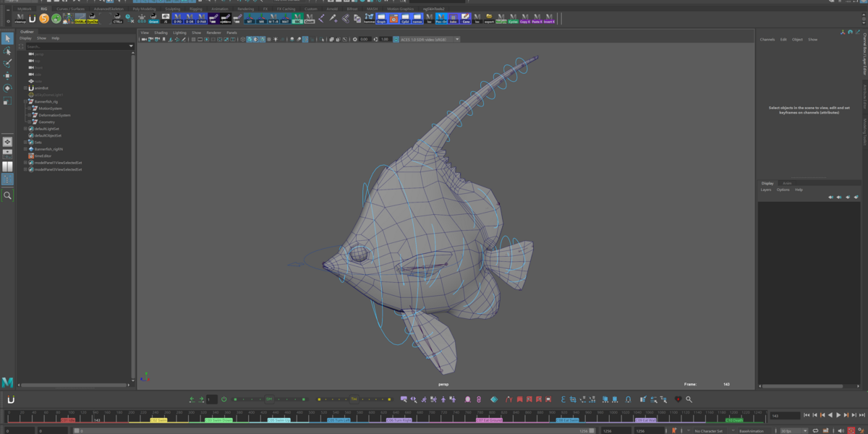Choose the Paint Selection tool
Screen dimensions: 868x434
[x=7, y=63]
